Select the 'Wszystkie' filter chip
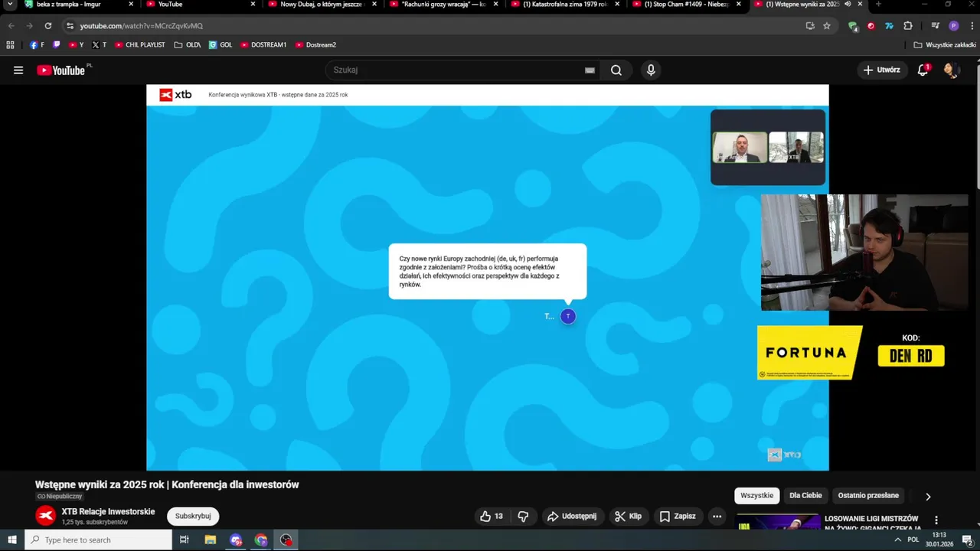This screenshot has width=980, height=551. pyautogui.click(x=757, y=496)
